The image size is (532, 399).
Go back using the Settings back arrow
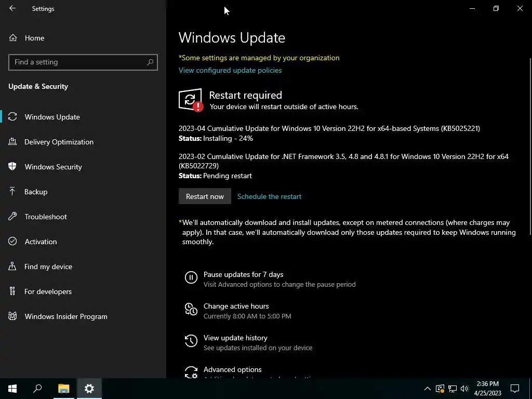(x=12, y=8)
